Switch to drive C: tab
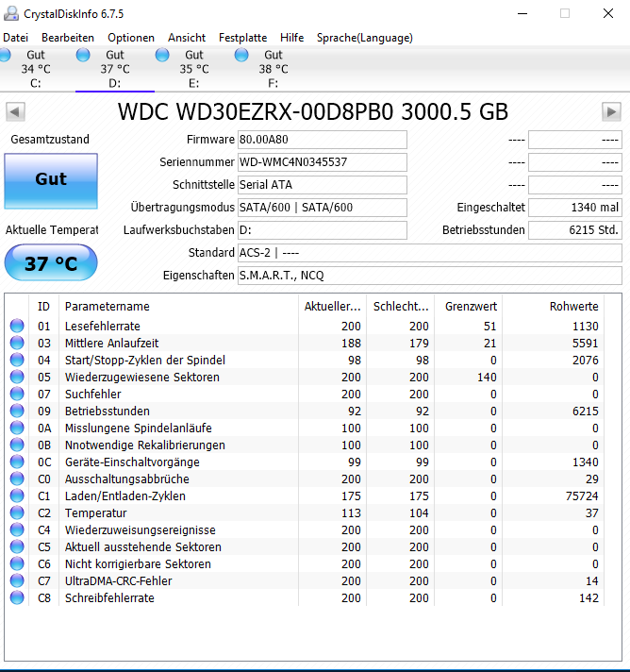 tap(36, 69)
